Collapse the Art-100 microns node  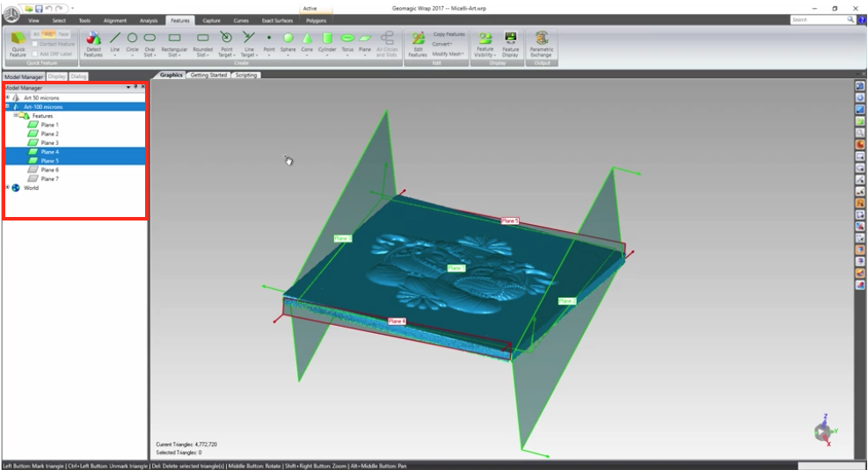point(7,106)
